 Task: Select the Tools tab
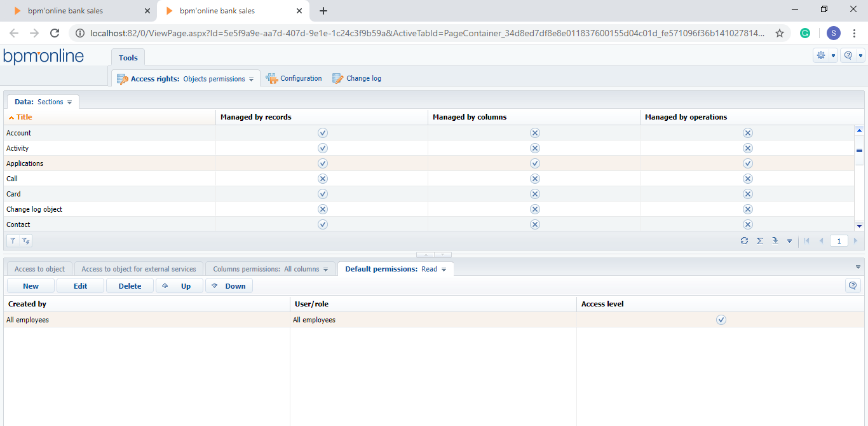(128, 57)
